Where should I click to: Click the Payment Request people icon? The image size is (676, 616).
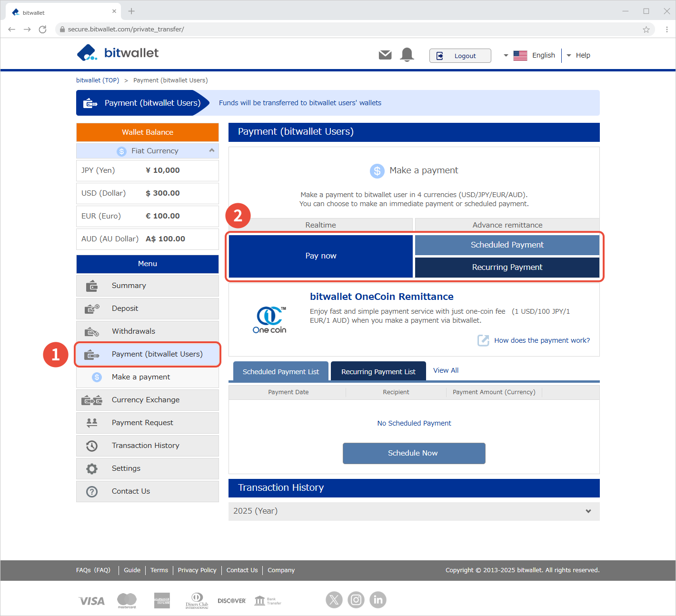coord(92,422)
